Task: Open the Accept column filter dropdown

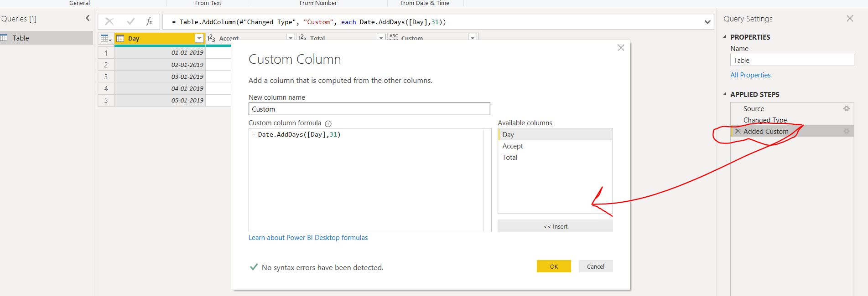Action: (x=291, y=39)
